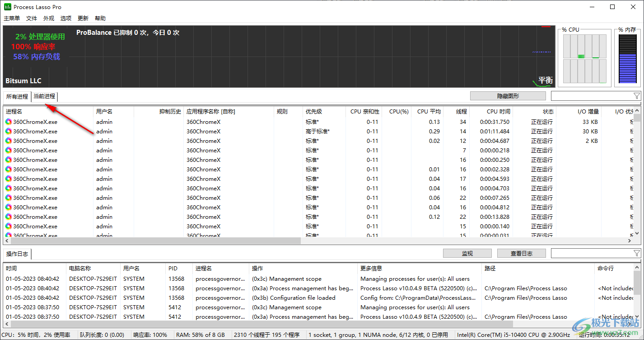The image size is (644, 340).
Task: Click the % CPU core usage meter
Action: point(584,58)
